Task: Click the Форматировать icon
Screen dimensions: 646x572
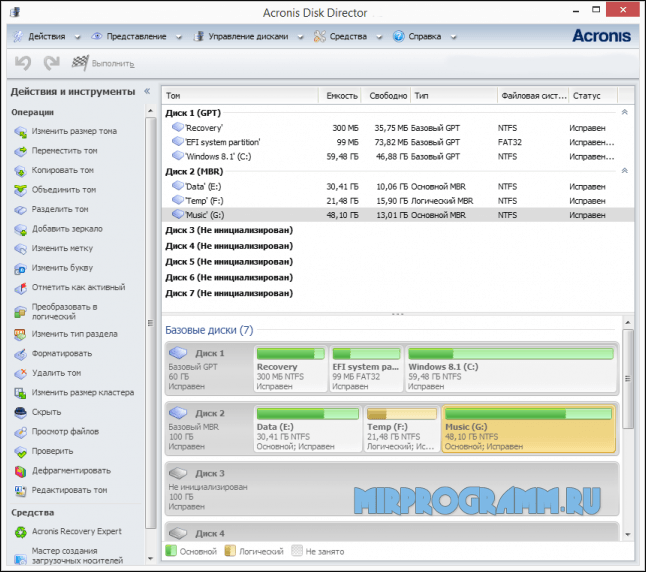Action: [x=20, y=354]
